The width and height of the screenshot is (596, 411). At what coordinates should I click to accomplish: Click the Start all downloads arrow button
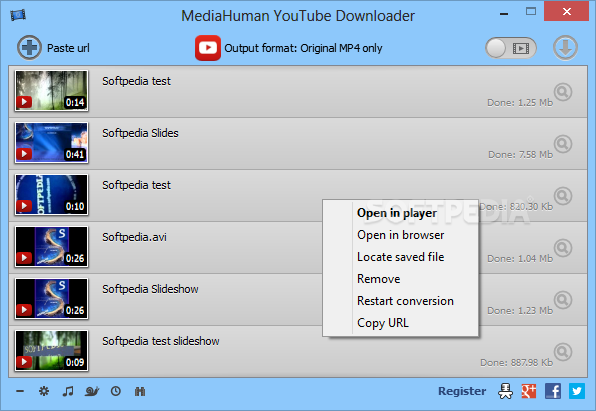pos(565,48)
